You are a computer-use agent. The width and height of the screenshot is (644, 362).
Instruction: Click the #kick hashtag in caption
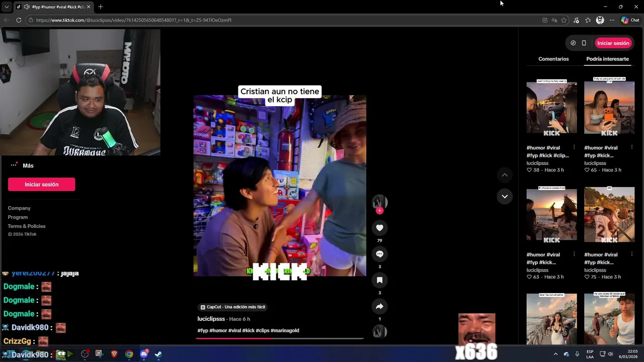pos(249,330)
